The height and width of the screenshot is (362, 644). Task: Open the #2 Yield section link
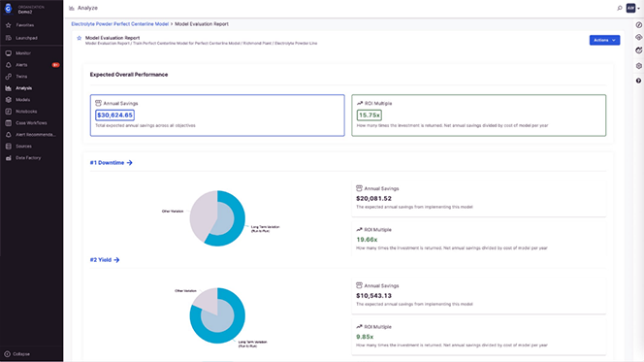101,260
